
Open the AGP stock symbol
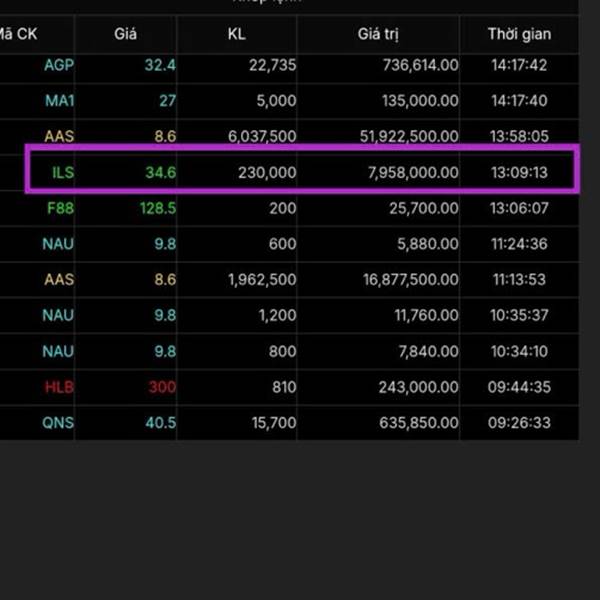59,65
